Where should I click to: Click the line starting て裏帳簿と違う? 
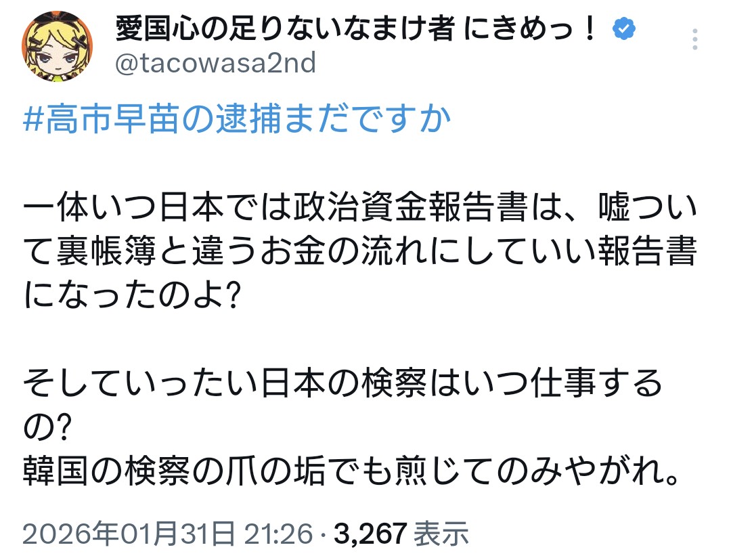click(359, 255)
